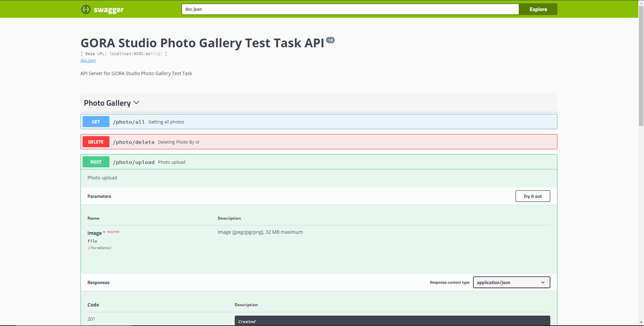Open the Response content type dropdown

click(512, 282)
